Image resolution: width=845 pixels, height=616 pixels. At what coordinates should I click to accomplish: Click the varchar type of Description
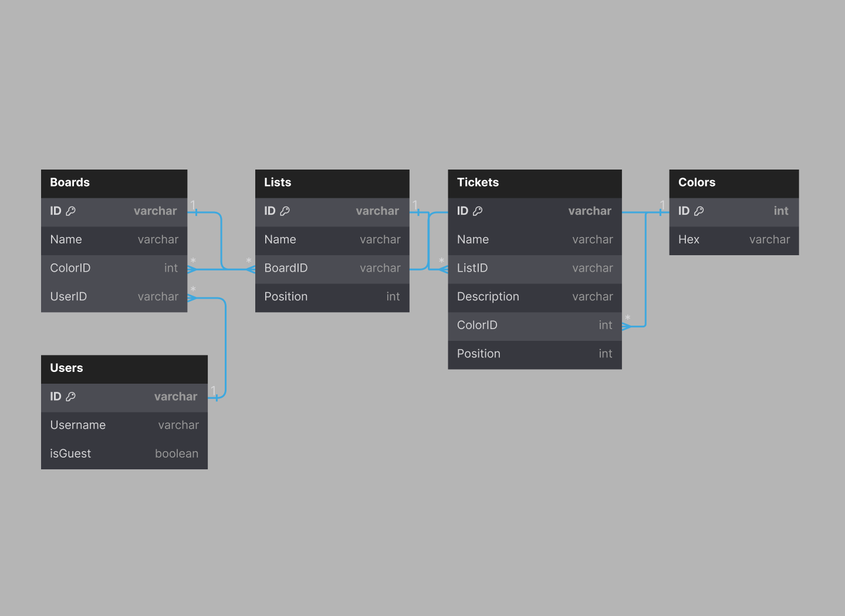point(593,297)
